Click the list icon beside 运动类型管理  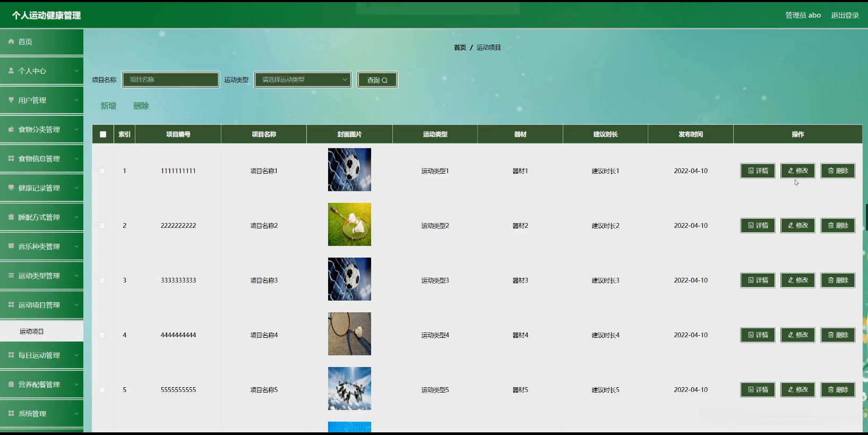pyautogui.click(x=11, y=275)
